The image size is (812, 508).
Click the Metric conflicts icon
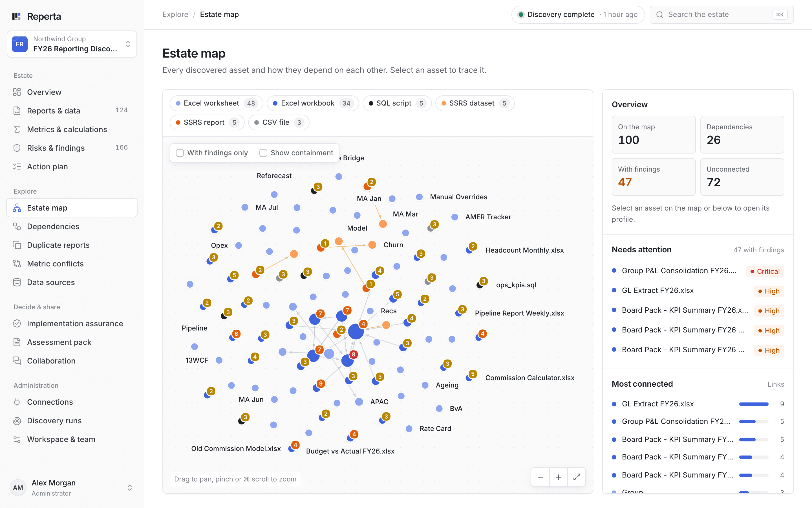point(17,264)
